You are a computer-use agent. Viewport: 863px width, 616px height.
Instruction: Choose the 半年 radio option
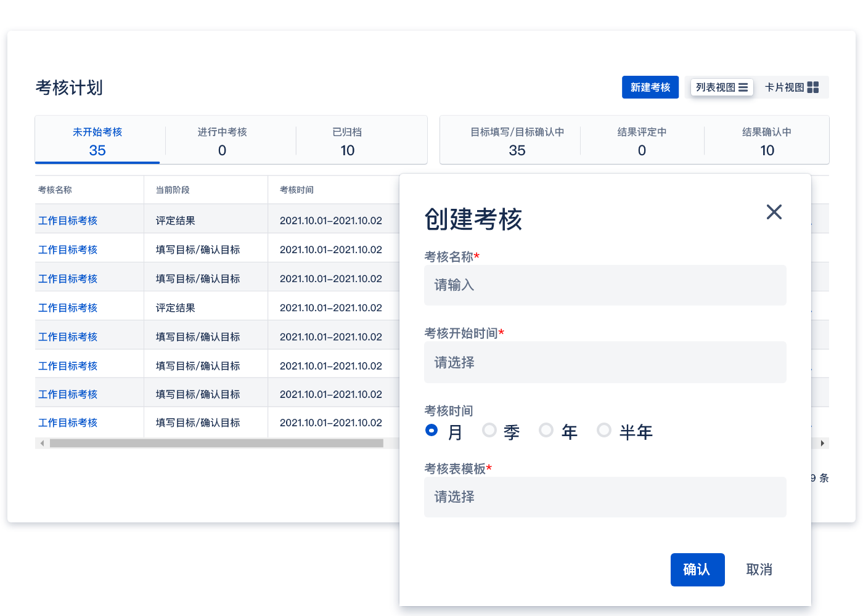click(604, 430)
